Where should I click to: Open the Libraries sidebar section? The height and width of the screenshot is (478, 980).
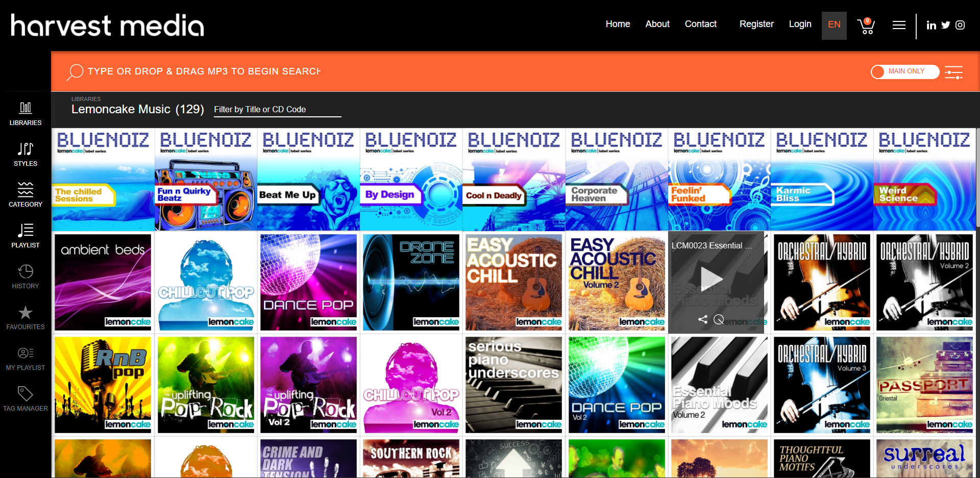(26, 113)
